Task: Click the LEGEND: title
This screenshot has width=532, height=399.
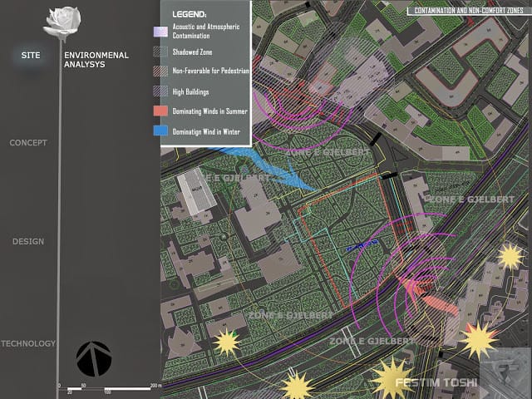Action: pyautogui.click(x=190, y=14)
